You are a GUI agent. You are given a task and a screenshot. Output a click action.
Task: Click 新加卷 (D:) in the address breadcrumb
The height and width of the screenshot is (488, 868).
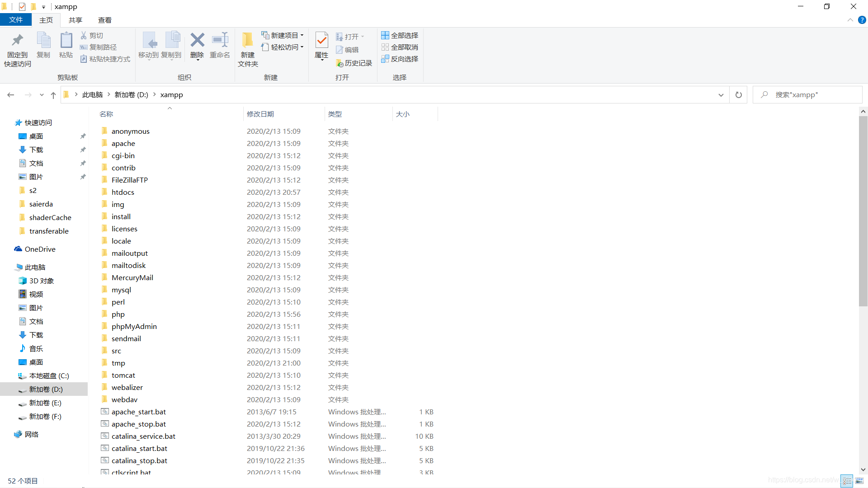(x=132, y=94)
